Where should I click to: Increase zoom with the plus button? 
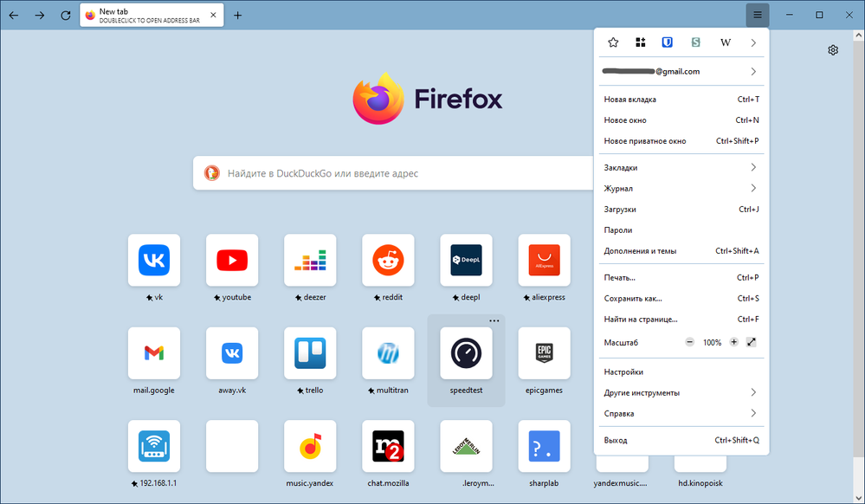coord(733,342)
